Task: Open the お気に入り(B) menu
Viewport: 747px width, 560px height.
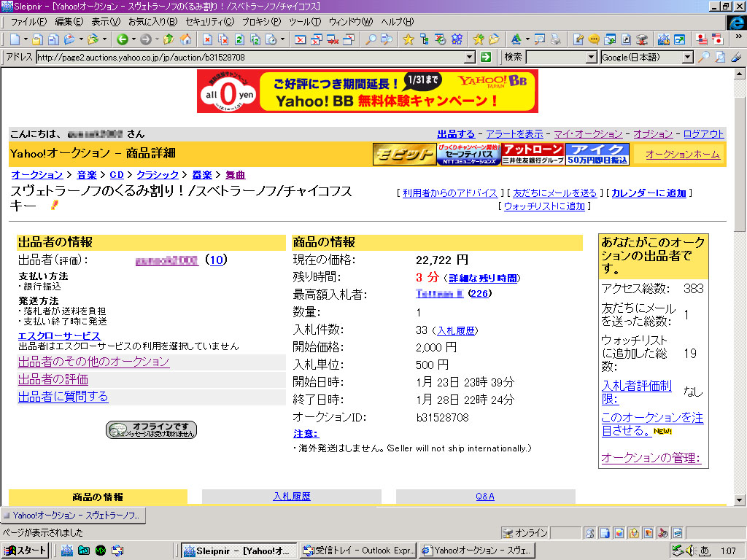Action: click(152, 21)
